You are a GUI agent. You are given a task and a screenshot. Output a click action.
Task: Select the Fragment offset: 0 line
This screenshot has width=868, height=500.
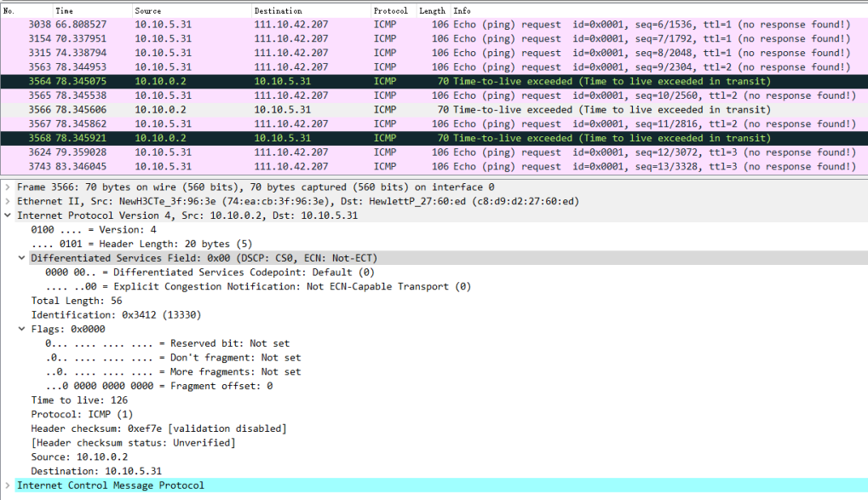click(x=159, y=386)
